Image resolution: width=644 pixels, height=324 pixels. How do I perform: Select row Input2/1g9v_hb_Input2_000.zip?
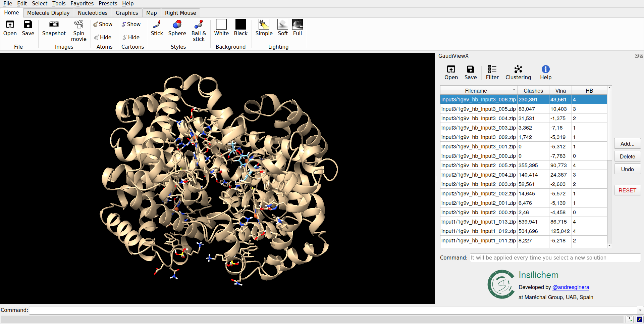524,213
